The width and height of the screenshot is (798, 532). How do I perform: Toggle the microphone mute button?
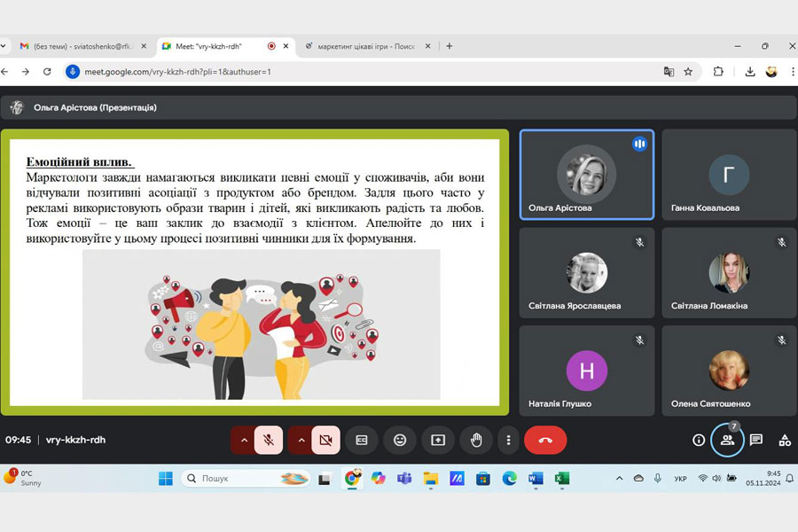point(268,440)
